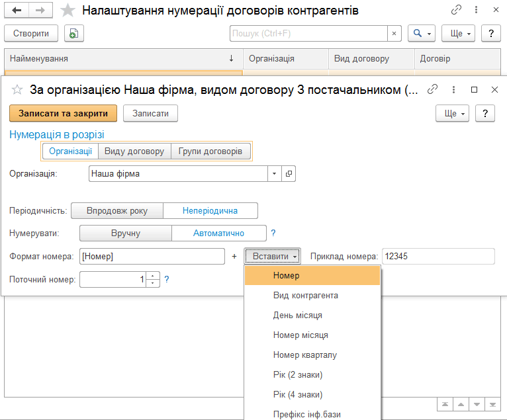
Task: Choose Префікс інф.бази from insert menu
Action: [x=312, y=413]
